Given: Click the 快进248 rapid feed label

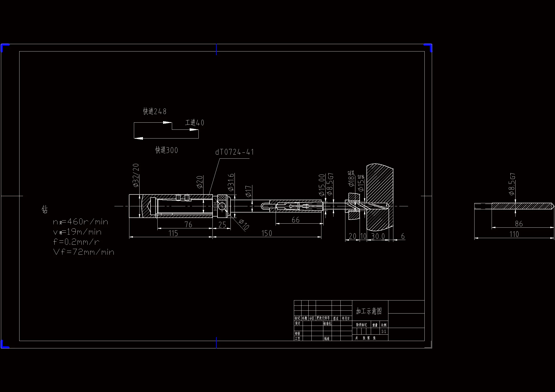Looking at the screenshot, I should [155, 111].
